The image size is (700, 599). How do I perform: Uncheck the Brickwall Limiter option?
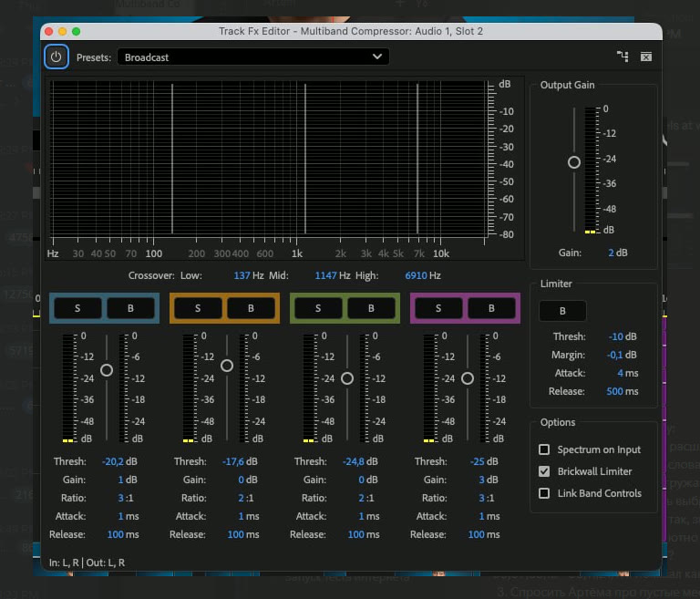[x=544, y=471]
